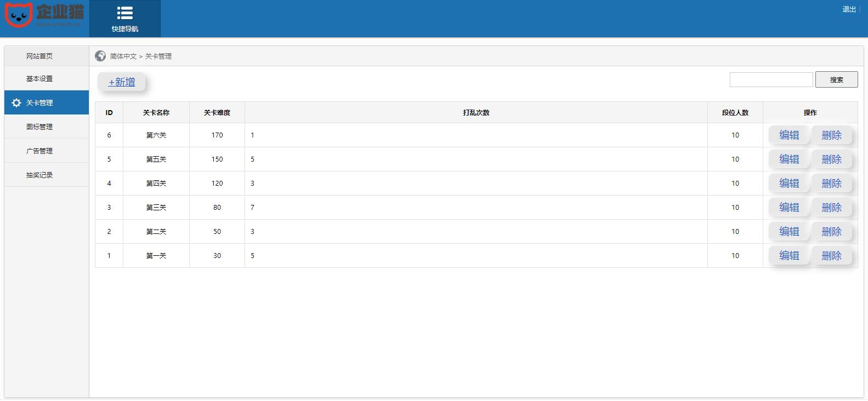Screen dimensions: 868x401
Task: Edit the 第一关 level entry
Action: (x=788, y=256)
